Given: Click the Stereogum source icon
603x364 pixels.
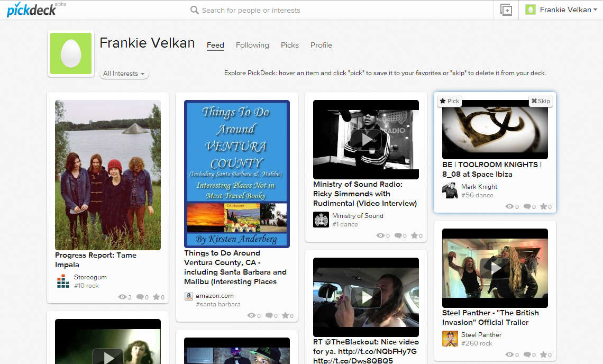Looking at the screenshot, I should click(63, 281).
